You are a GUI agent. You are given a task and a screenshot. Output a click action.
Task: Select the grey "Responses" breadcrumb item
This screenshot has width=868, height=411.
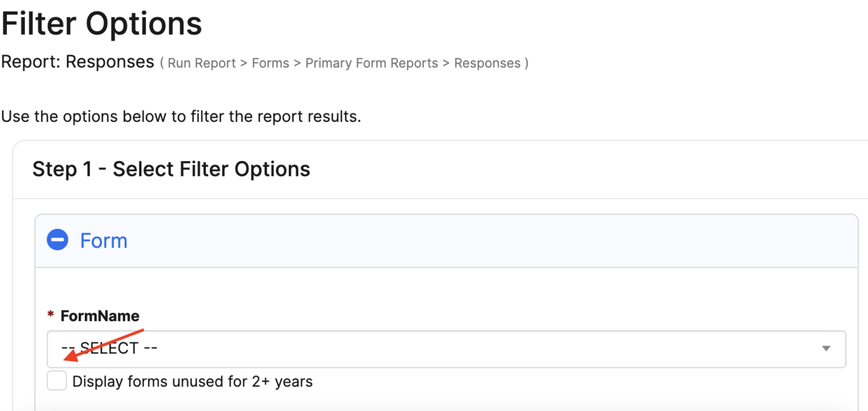pos(487,63)
